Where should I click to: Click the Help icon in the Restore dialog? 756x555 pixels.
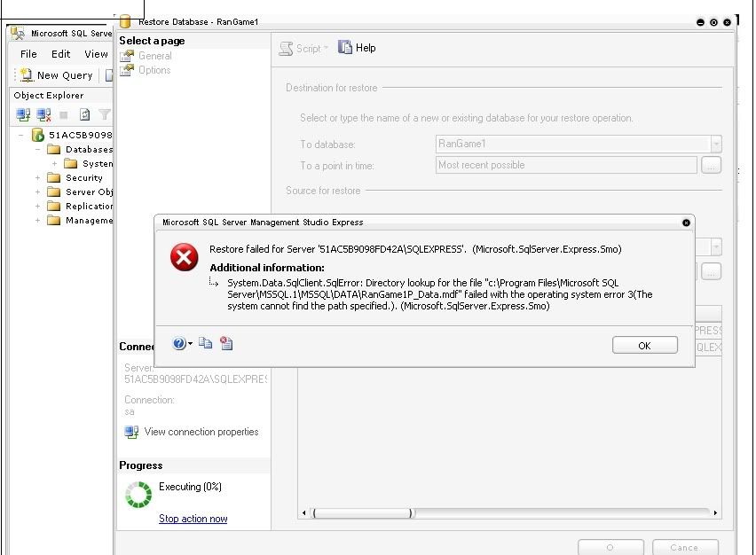point(345,48)
